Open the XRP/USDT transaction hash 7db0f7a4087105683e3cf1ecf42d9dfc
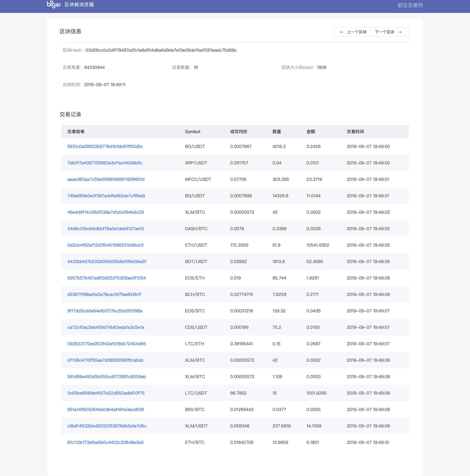 [x=105, y=163]
